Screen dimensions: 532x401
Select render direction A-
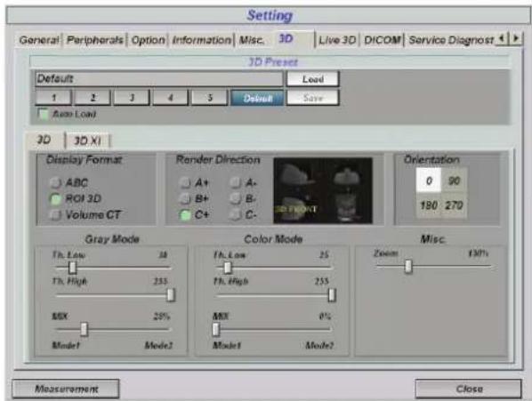pos(235,183)
